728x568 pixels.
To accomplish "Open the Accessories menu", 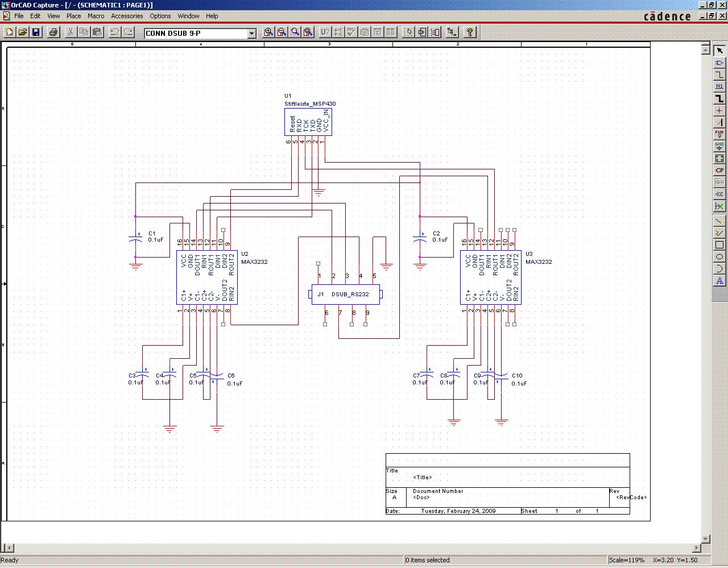I will (127, 16).
